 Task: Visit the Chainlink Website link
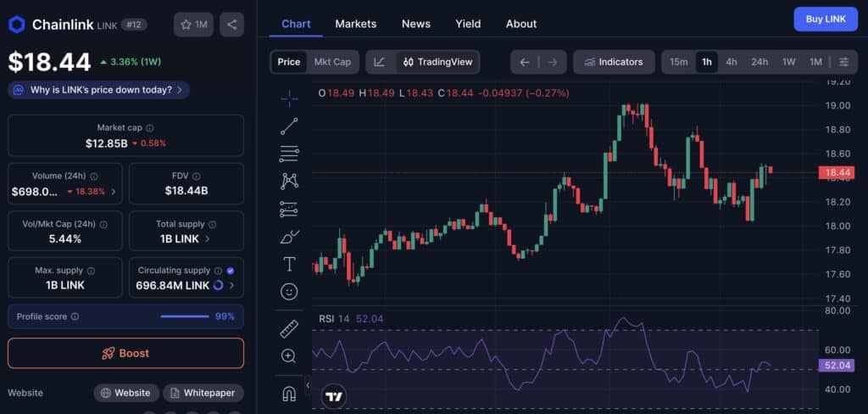pyautogui.click(x=126, y=393)
